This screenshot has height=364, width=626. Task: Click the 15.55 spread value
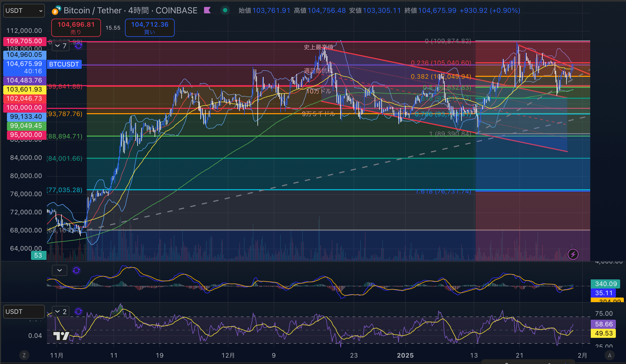click(113, 28)
